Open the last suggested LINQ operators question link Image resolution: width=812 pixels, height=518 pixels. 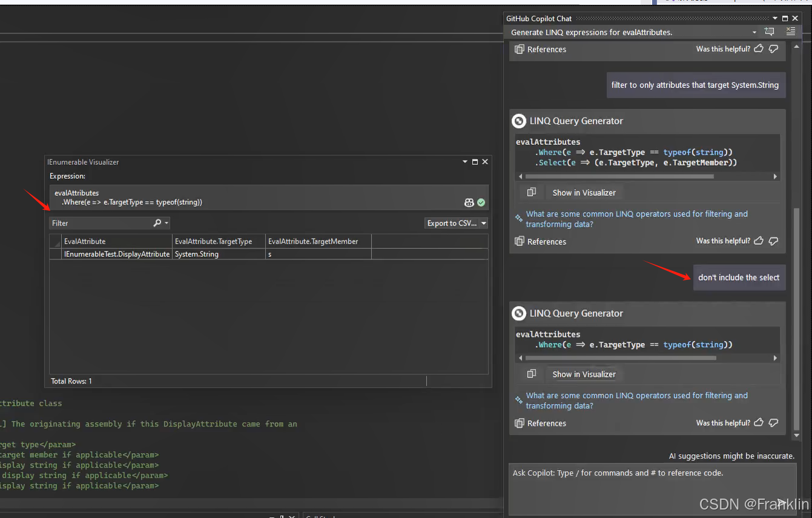point(636,400)
